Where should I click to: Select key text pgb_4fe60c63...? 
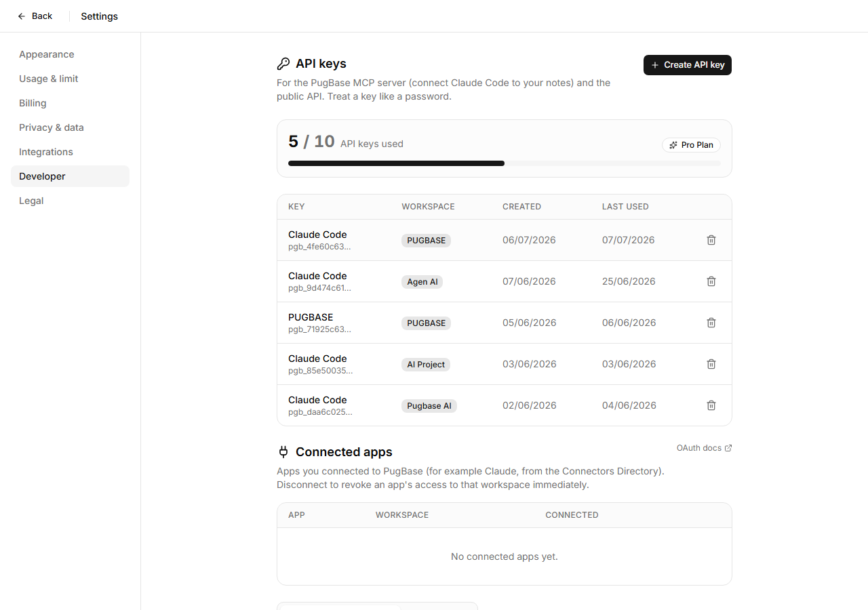pos(319,247)
